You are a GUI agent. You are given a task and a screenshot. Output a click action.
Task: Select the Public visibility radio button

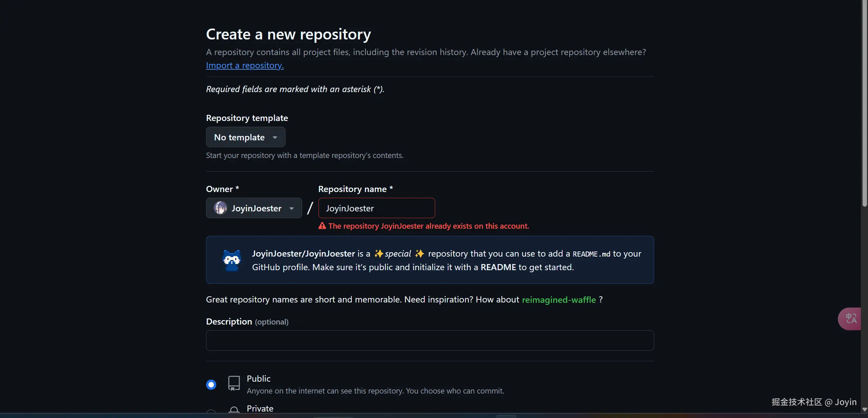pos(211,385)
